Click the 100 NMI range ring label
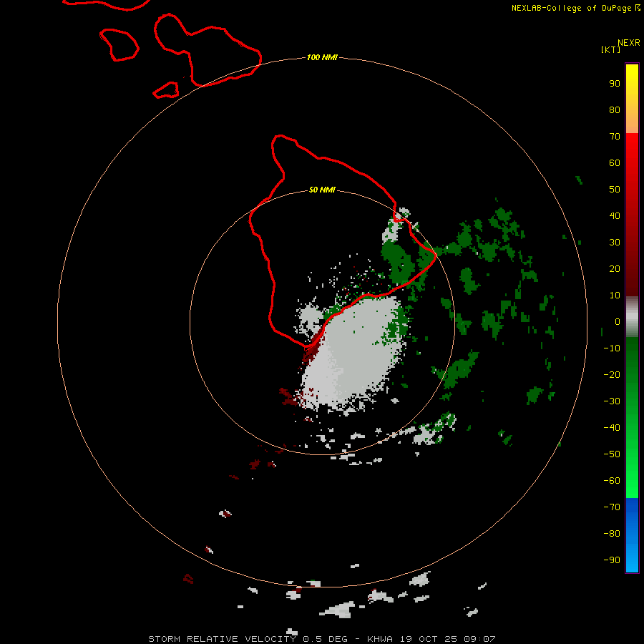This screenshot has width=644, height=644. (322, 57)
